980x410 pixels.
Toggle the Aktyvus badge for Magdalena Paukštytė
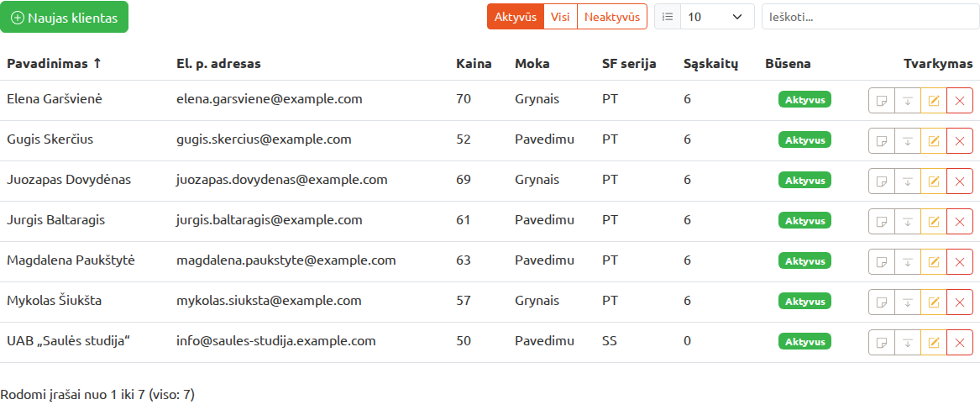click(x=804, y=260)
